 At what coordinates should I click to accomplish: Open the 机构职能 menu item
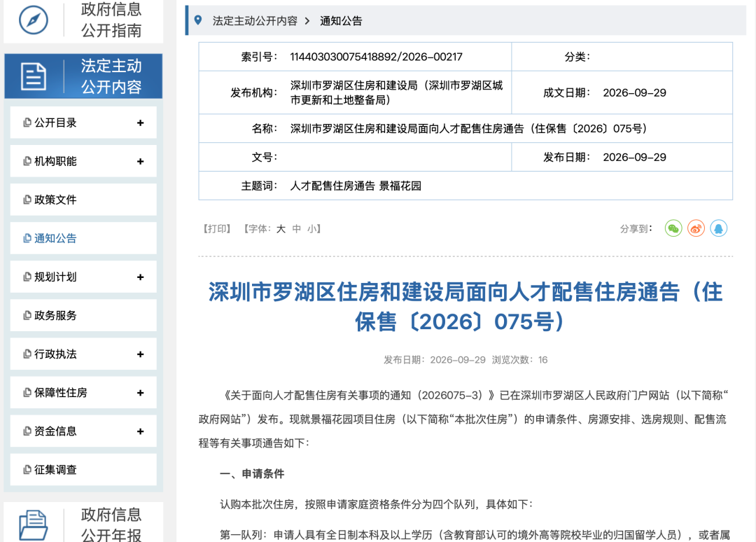[83, 161]
